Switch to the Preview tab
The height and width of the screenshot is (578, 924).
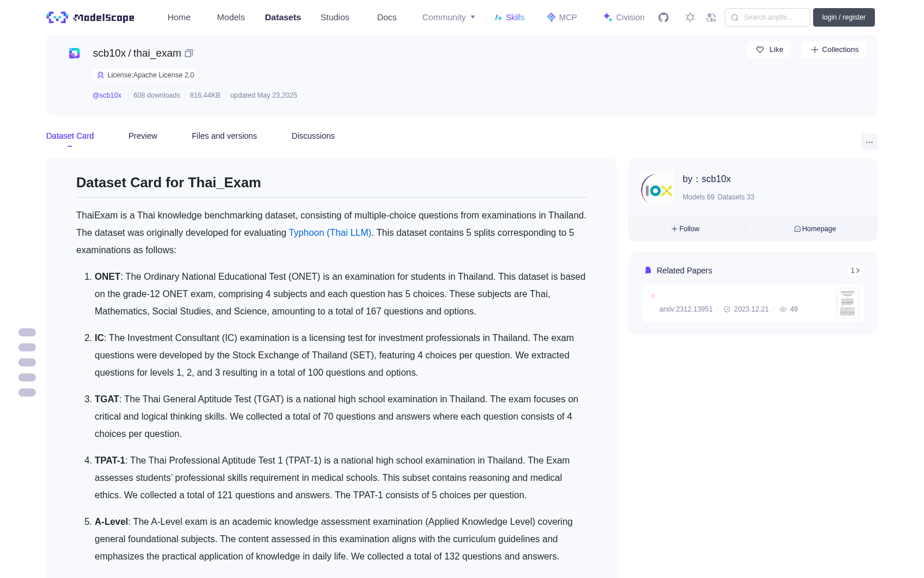143,136
